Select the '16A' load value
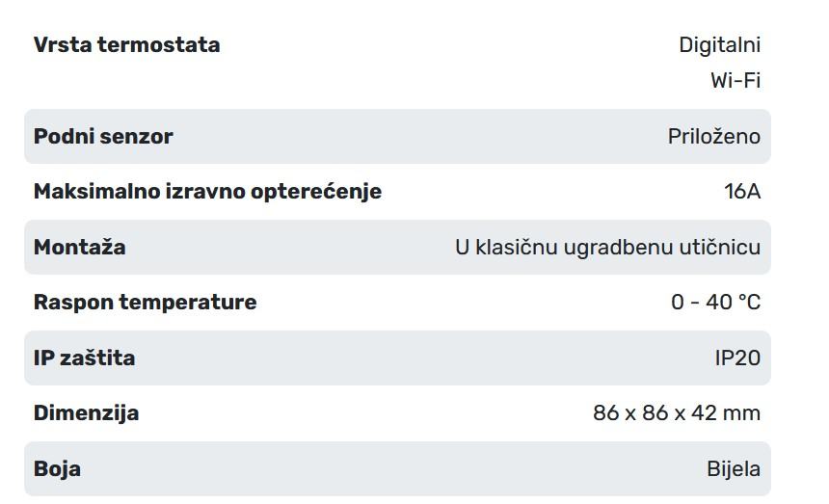 click(741, 192)
